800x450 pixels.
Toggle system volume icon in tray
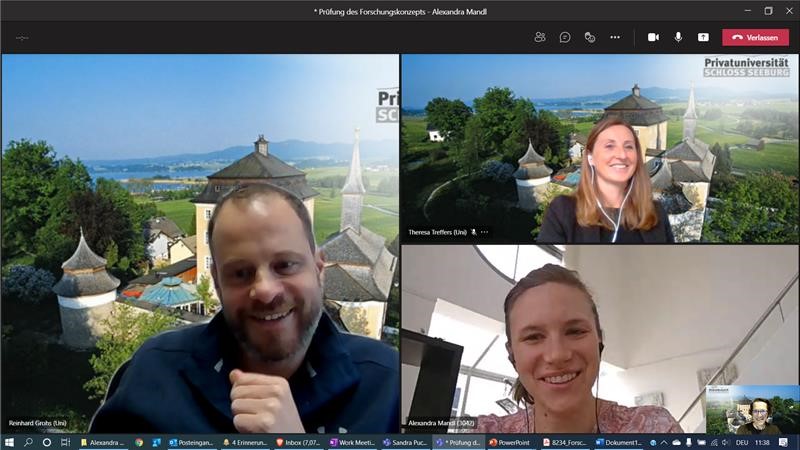tap(724, 442)
